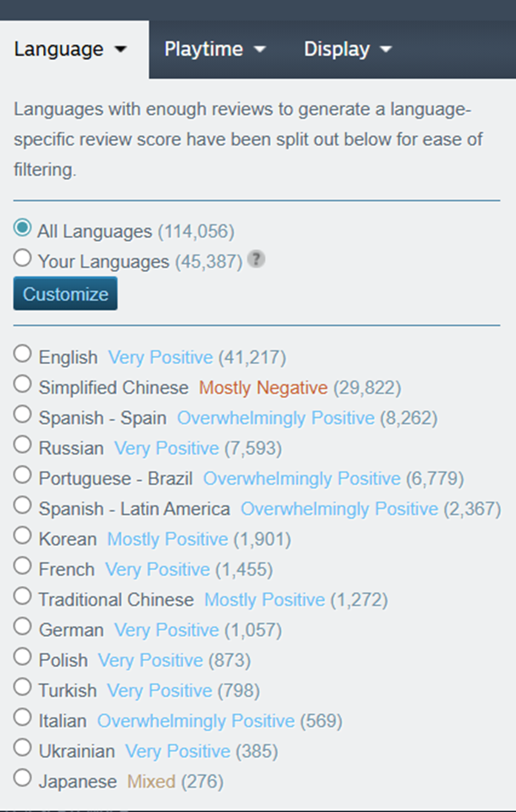Pick the Korean reviews radio button
Viewport: 516px width, 812px height.
[22, 536]
